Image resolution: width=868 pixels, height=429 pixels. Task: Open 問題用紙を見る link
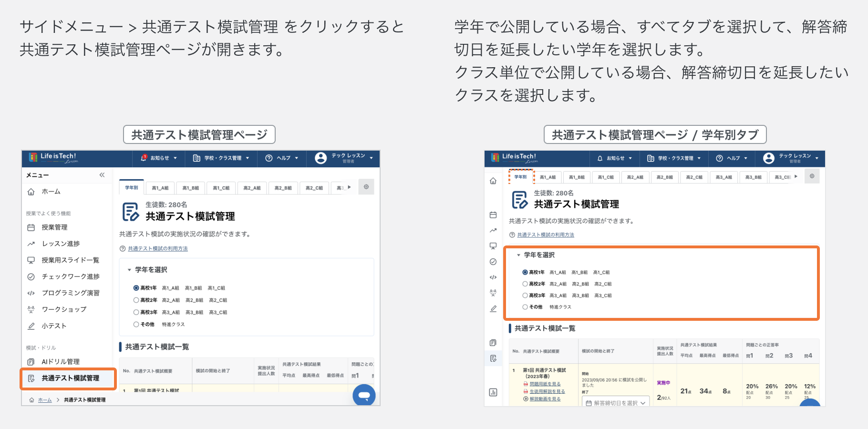pyautogui.click(x=545, y=384)
